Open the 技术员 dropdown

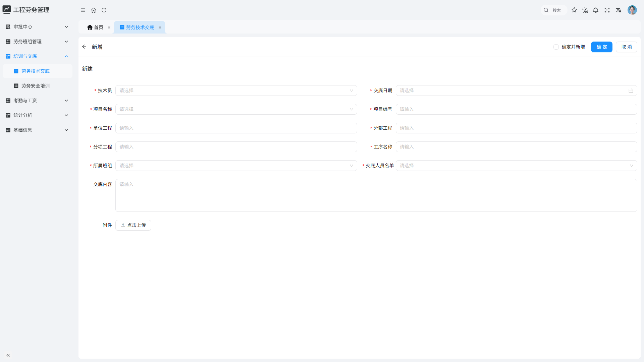point(236,90)
